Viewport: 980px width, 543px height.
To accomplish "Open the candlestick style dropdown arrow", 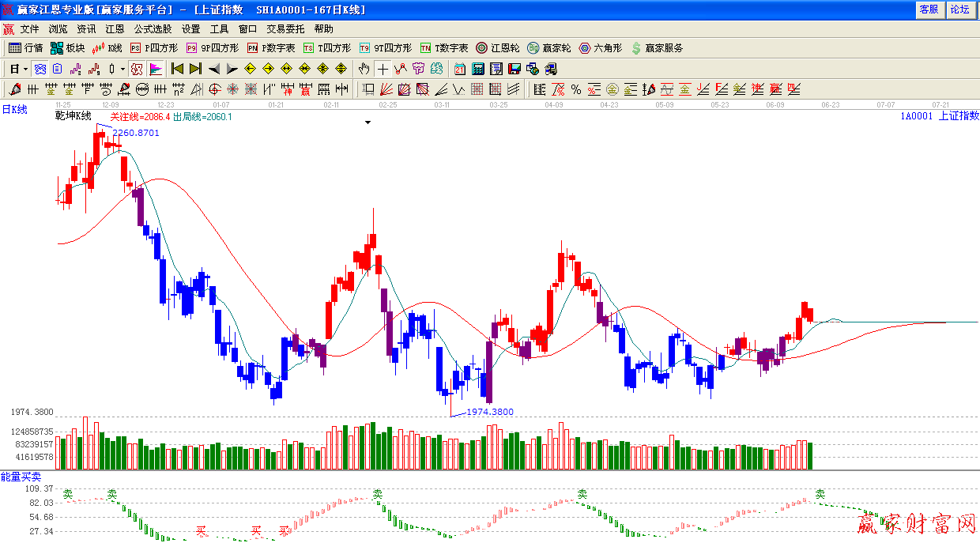I will point(123,69).
